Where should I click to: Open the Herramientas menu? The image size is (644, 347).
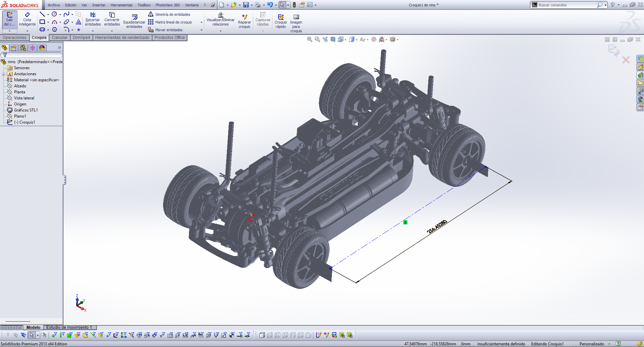(121, 5)
